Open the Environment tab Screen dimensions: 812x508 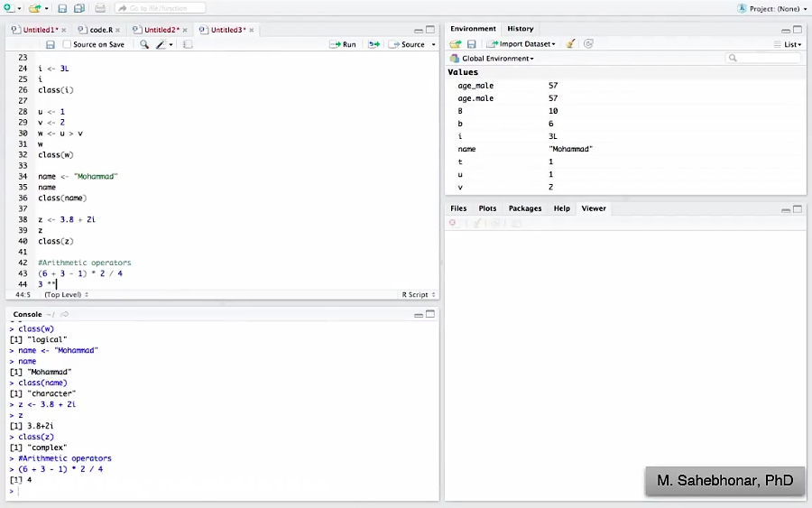coord(473,29)
